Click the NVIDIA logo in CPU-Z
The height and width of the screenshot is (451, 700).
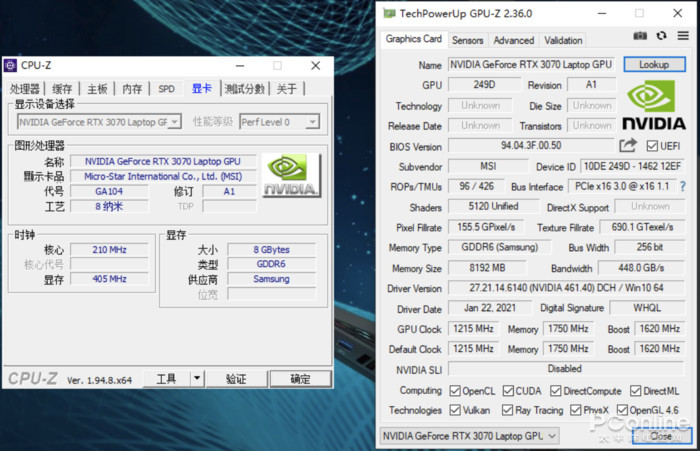tap(291, 175)
